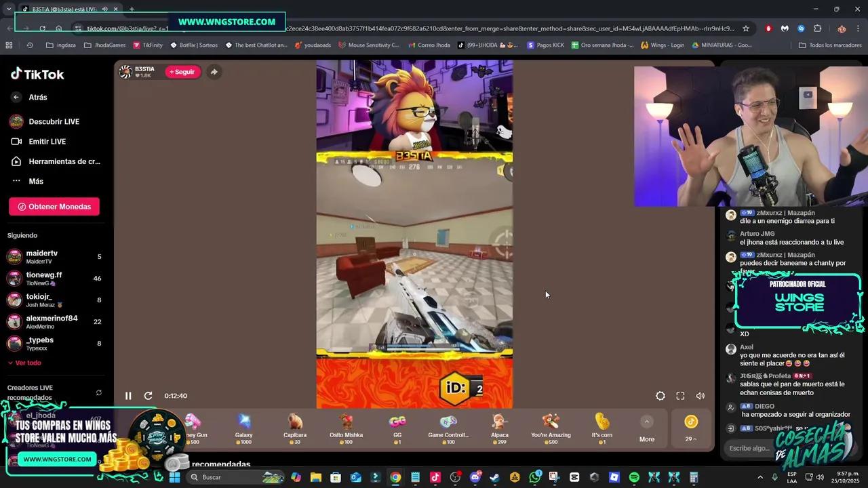Mute the live stream volume
This screenshot has height=488, width=868.
(701, 396)
